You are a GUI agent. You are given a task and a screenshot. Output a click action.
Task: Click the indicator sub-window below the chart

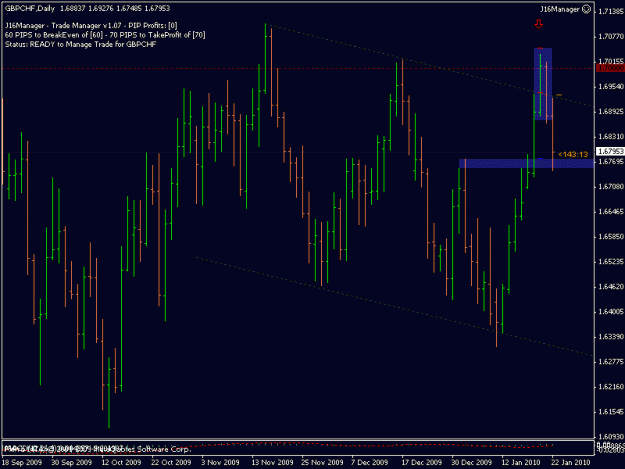(298, 448)
